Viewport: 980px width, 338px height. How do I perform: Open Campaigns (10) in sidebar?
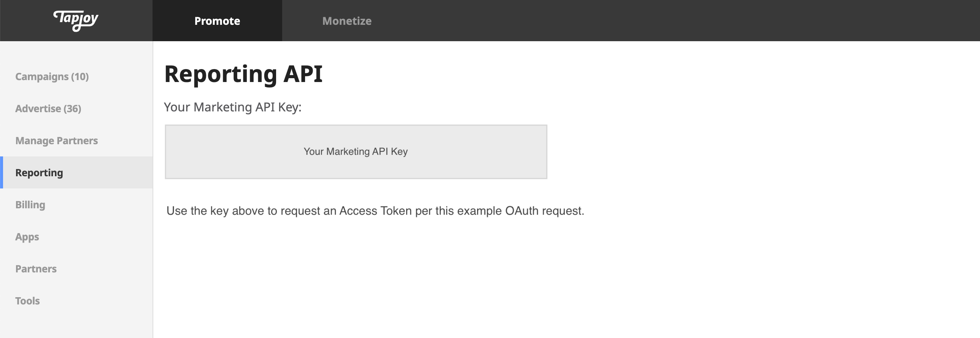52,77
